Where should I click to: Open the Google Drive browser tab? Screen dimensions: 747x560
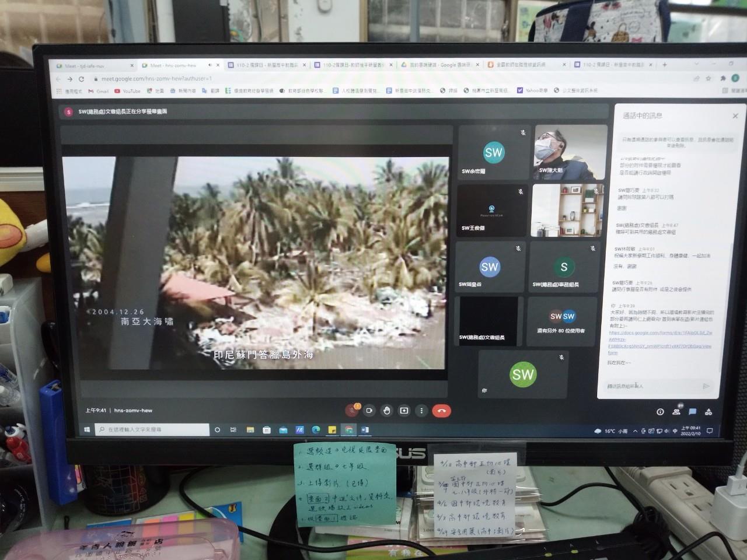[441, 65]
